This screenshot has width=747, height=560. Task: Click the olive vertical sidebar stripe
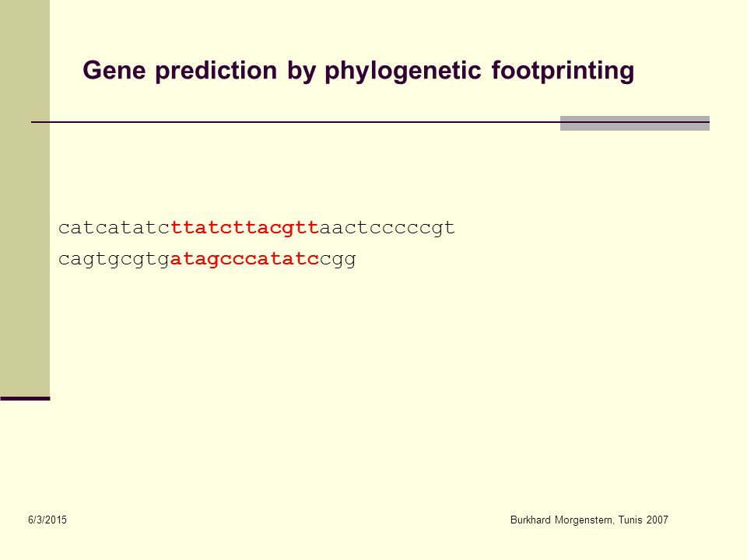coord(25,198)
